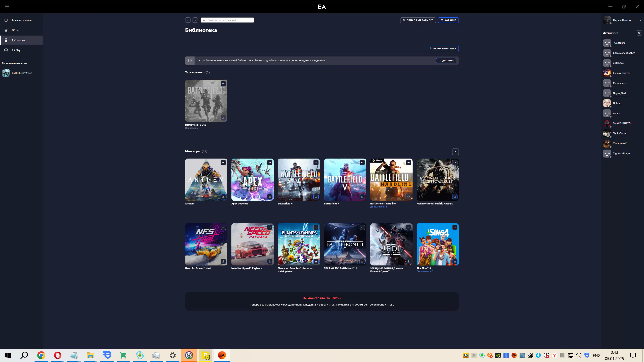Download Need for Speed Payback
This screenshot has height=362, width=644.
[270, 261]
